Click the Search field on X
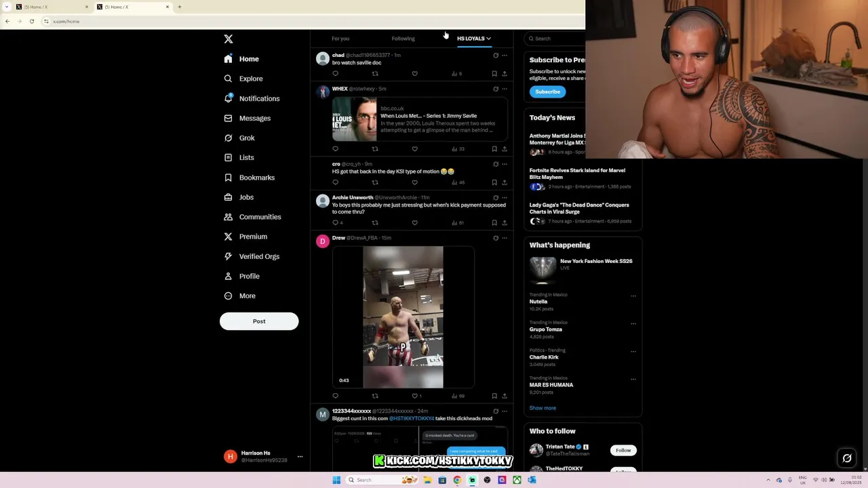 (x=556, y=39)
